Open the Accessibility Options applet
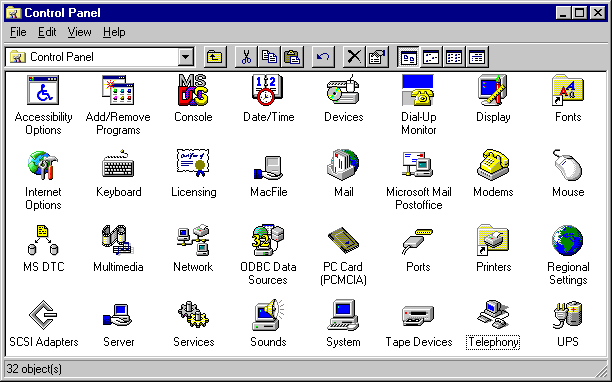This screenshot has height=382, width=612. (x=43, y=91)
